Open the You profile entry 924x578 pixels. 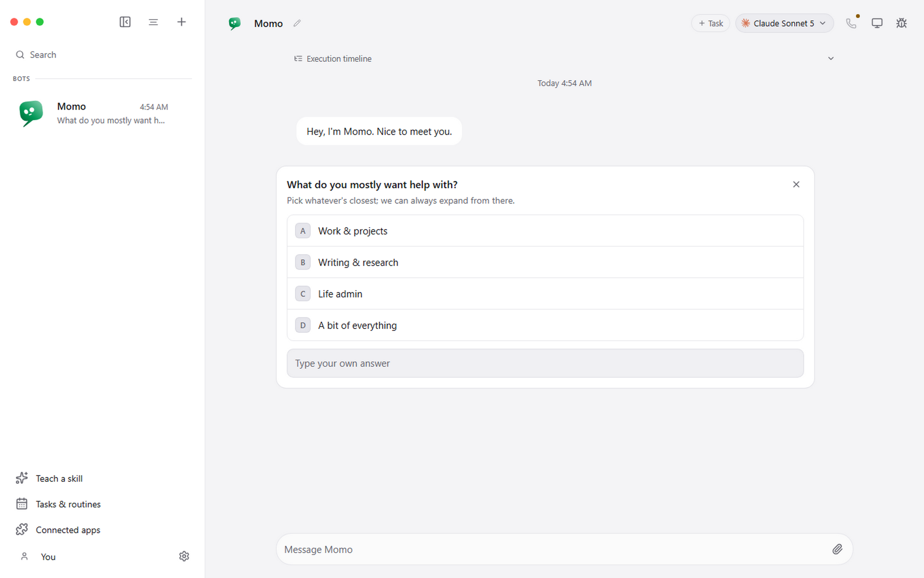click(x=38, y=556)
